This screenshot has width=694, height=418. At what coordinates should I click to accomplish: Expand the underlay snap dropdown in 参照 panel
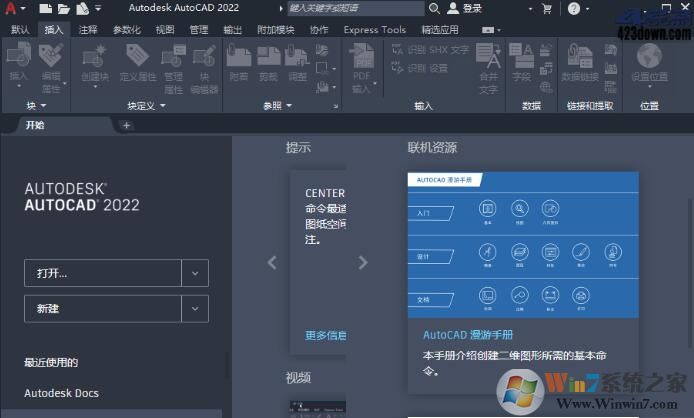pyautogui.click(x=334, y=87)
